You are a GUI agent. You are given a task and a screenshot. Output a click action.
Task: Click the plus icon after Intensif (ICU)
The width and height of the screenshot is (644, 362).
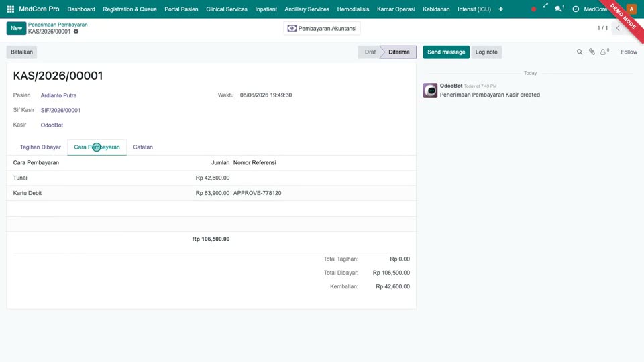click(500, 9)
